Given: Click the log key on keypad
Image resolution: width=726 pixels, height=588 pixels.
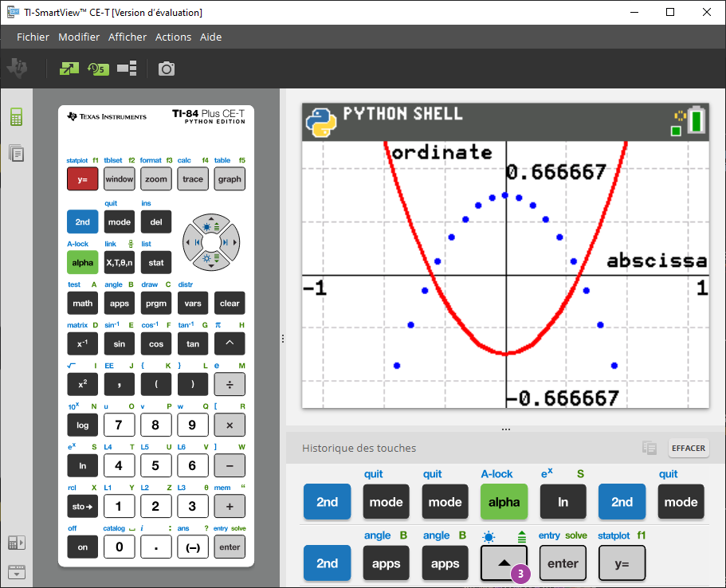Looking at the screenshot, I should tap(82, 425).
